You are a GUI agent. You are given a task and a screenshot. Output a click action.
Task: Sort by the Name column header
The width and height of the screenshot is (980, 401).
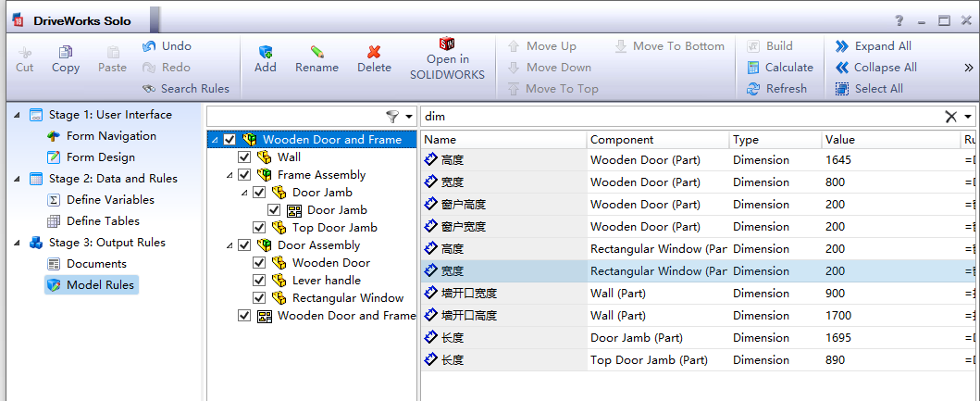point(503,140)
